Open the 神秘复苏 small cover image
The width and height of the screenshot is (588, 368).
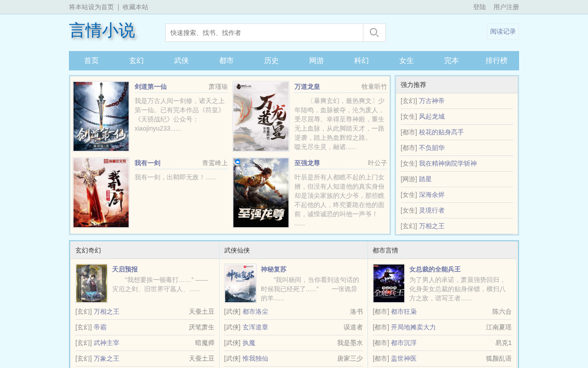[x=240, y=283]
